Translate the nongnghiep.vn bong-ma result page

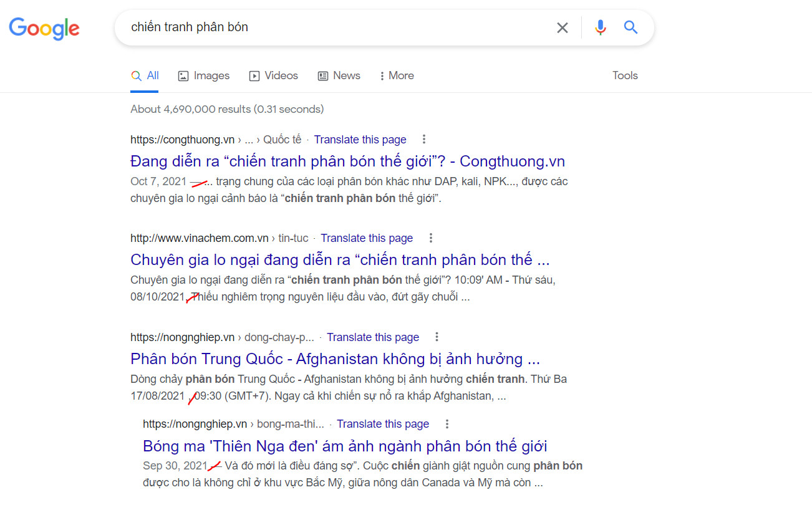pos(383,424)
